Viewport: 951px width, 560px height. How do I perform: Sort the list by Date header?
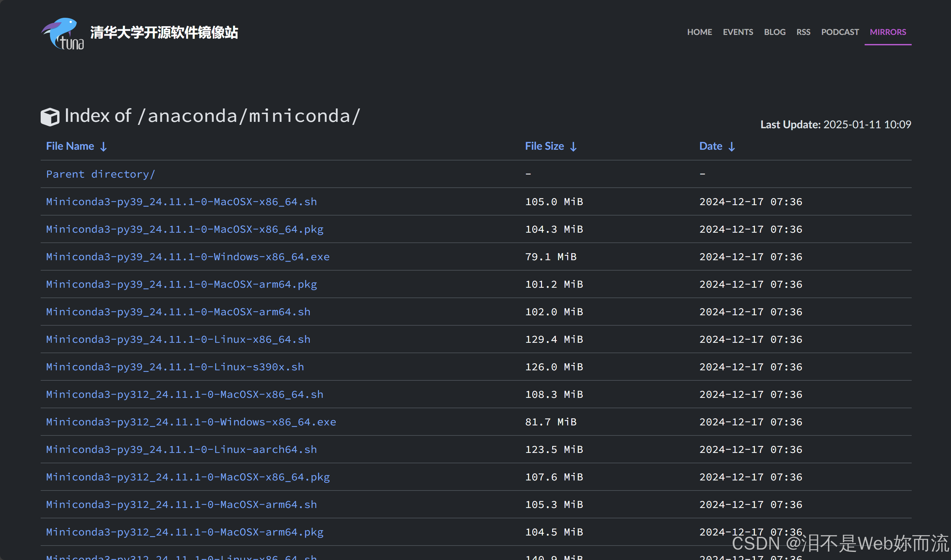(x=710, y=146)
